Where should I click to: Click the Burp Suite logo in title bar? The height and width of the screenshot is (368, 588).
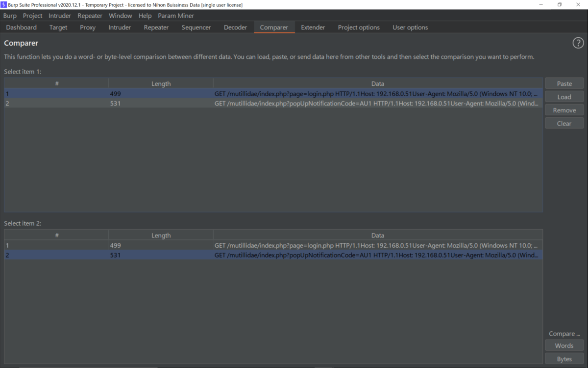[x=4, y=4]
